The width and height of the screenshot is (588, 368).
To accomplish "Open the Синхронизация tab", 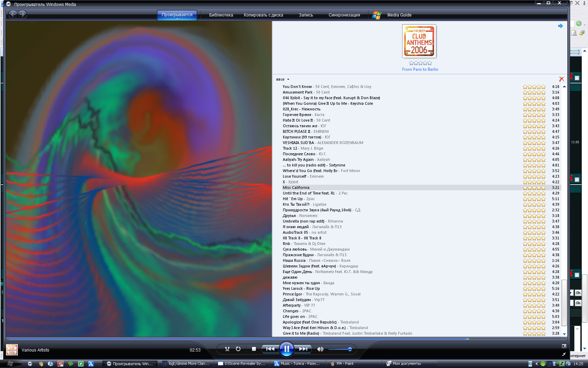I will [344, 15].
